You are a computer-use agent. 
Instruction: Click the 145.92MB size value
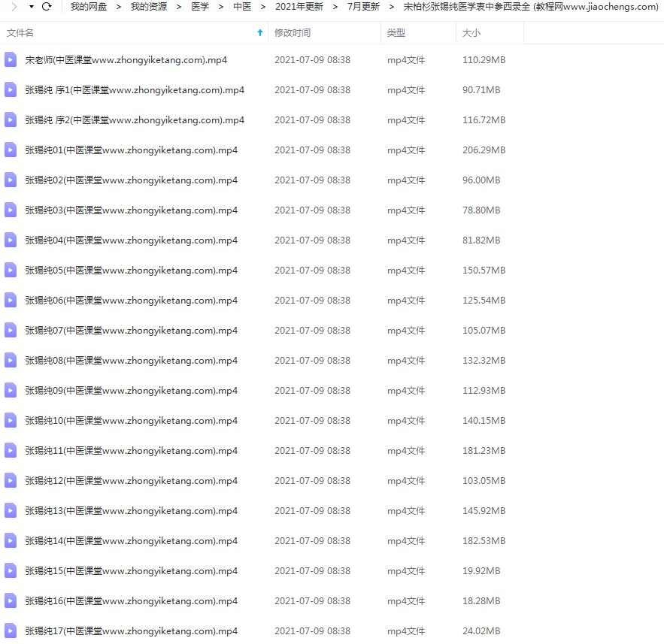coord(484,511)
